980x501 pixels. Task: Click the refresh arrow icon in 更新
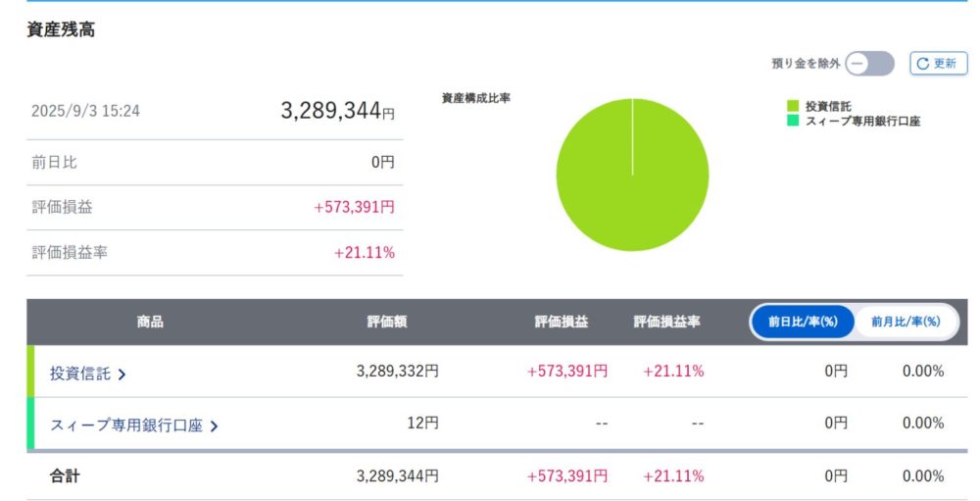coord(923,64)
